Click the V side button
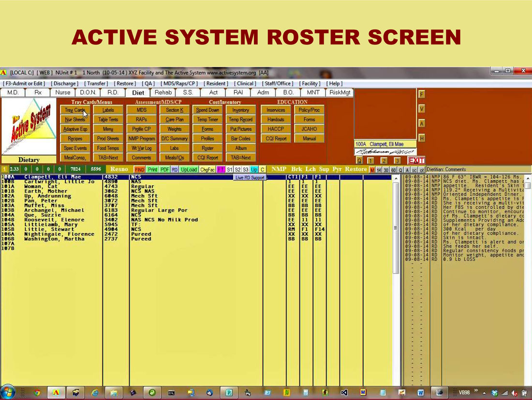Screen dimensions: 532x400 pos(421,109)
